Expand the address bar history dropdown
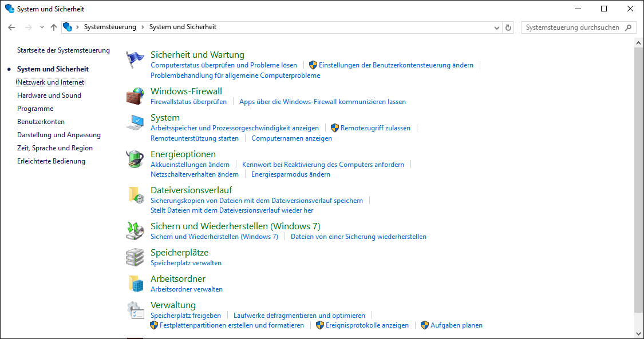 click(497, 27)
